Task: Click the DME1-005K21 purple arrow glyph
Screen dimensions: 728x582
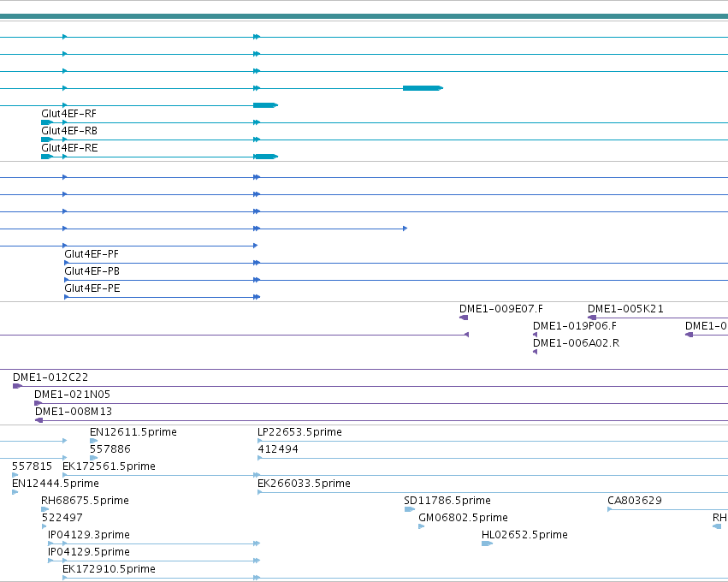Action: (592, 318)
